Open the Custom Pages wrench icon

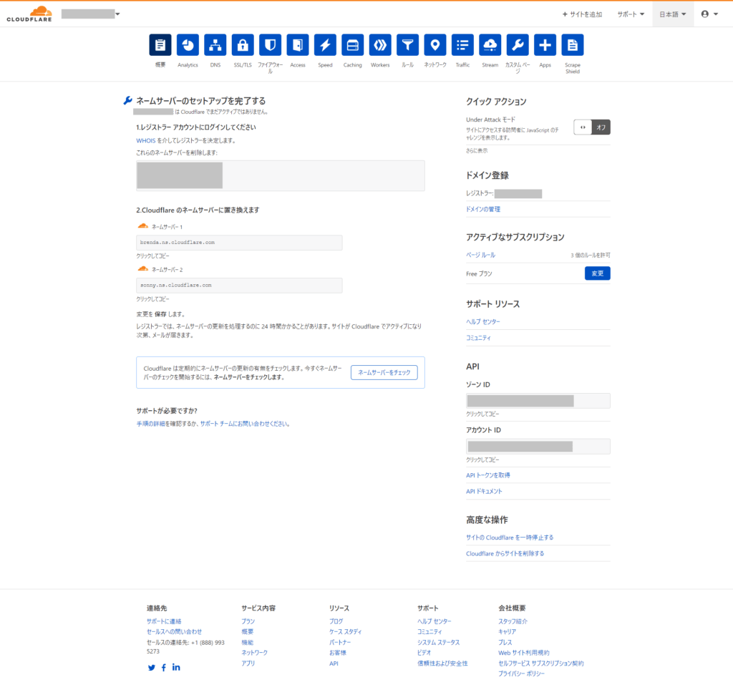coord(518,45)
